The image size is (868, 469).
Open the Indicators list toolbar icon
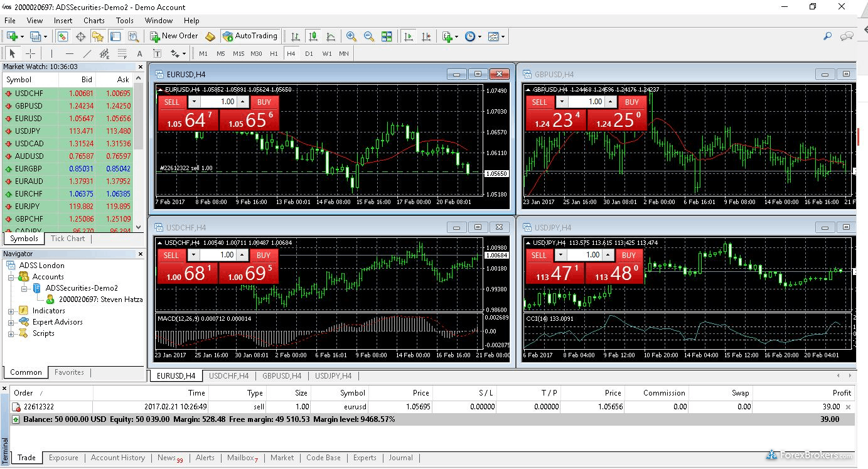[447, 36]
